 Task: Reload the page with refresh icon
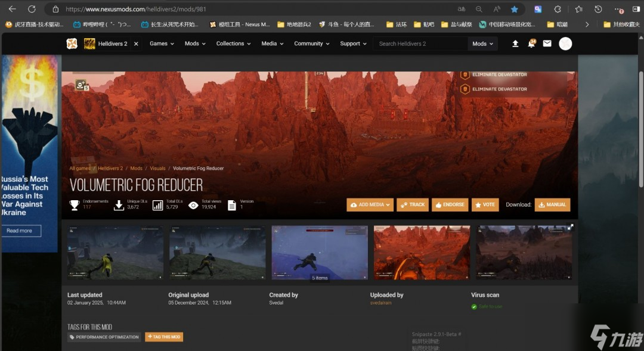(32, 8)
